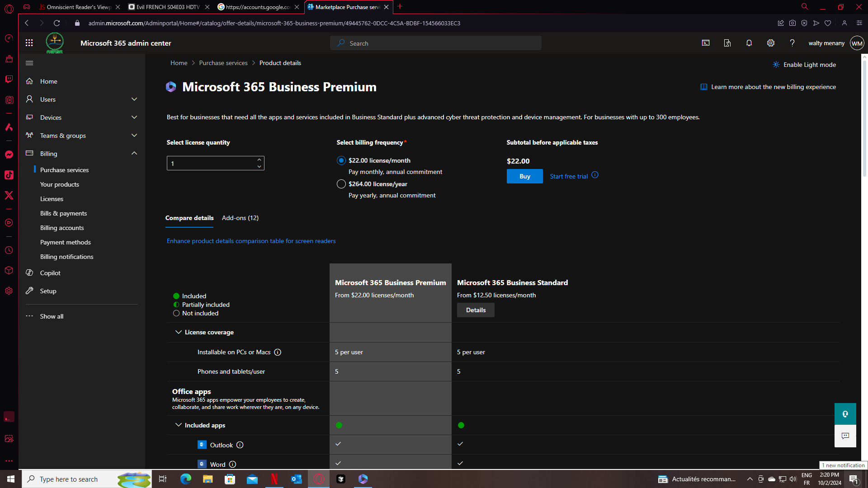Click the Windows Start button

click(x=11, y=479)
